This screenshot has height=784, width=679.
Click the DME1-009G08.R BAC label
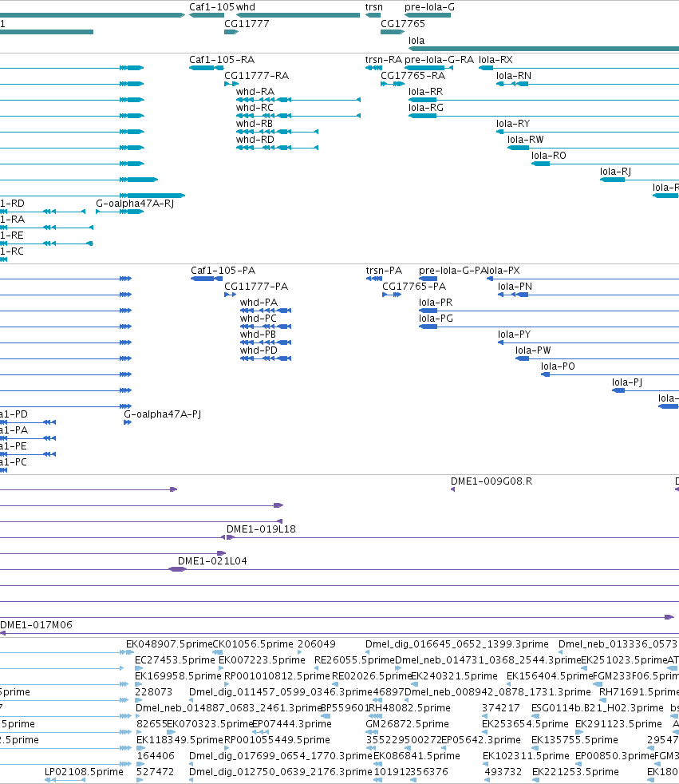pyautogui.click(x=491, y=481)
